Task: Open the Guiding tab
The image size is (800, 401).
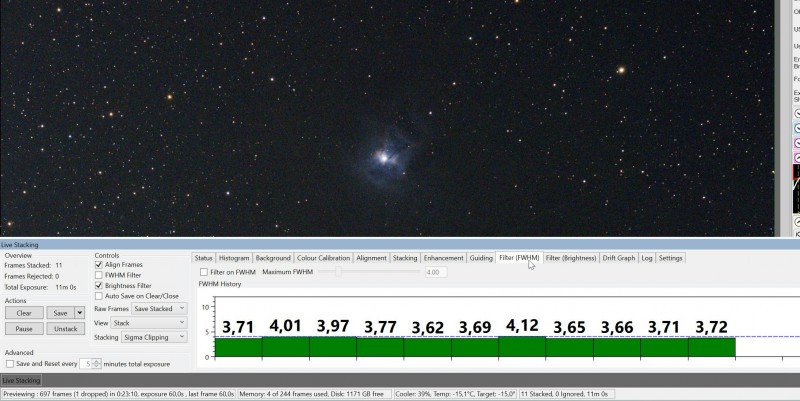Action: click(481, 258)
